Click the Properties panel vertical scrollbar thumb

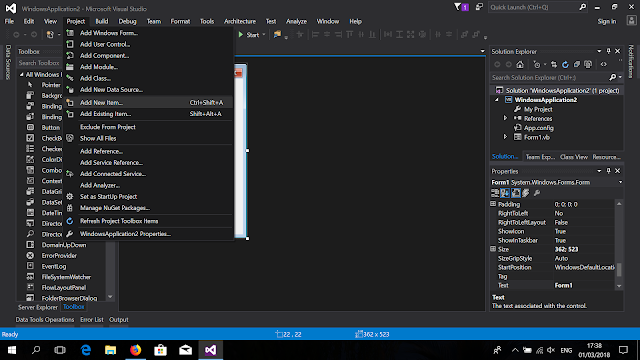pos(619,270)
